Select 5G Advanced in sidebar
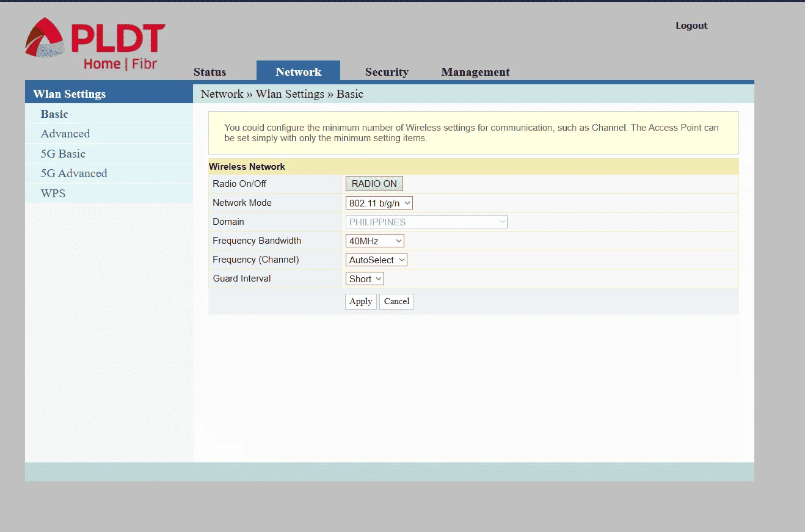805x532 pixels. tap(74, 173)
